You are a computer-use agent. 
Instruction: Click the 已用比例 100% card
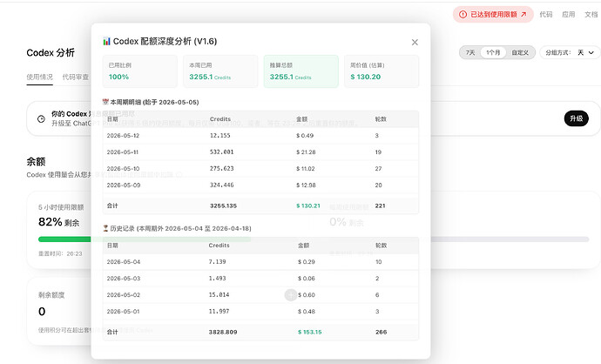click(140, 71)
